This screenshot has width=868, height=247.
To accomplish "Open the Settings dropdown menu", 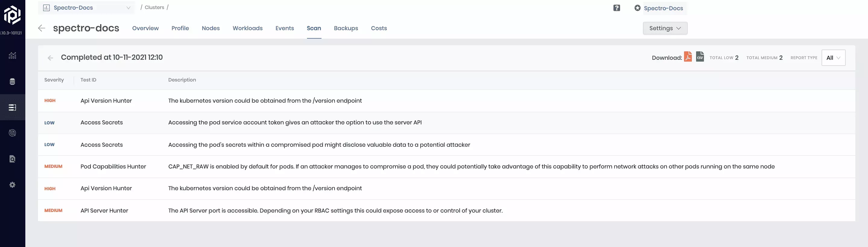I will click(x=665, y=28).
